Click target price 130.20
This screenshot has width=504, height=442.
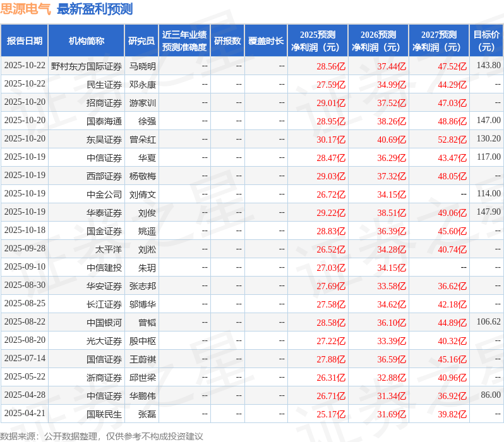click(x=489, y=138)
